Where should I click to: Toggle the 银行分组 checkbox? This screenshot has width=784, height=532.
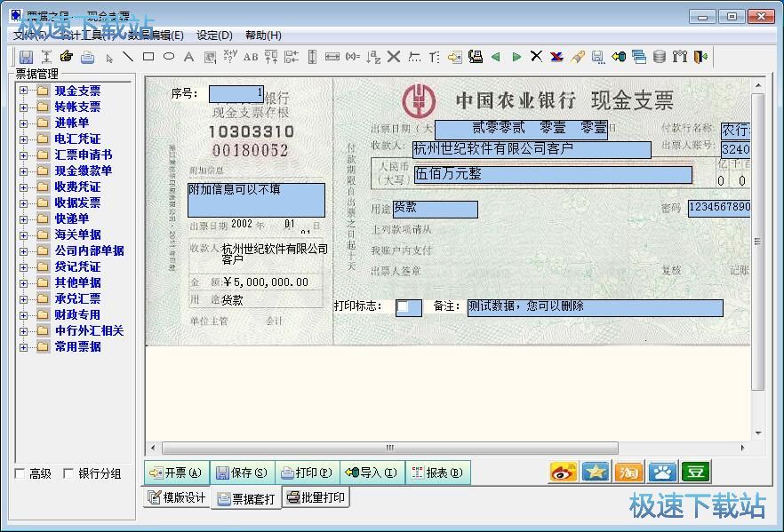click(x=68, y=474)
